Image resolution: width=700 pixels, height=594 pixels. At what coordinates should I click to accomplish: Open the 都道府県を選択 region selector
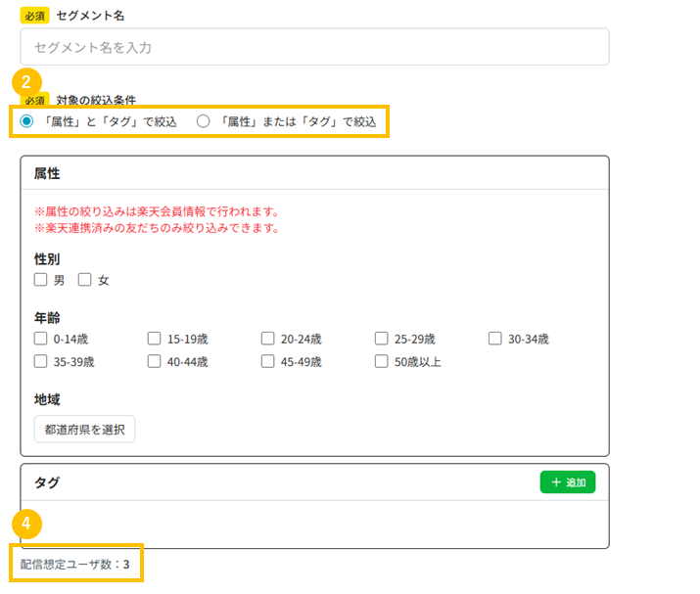coord(84,430)
